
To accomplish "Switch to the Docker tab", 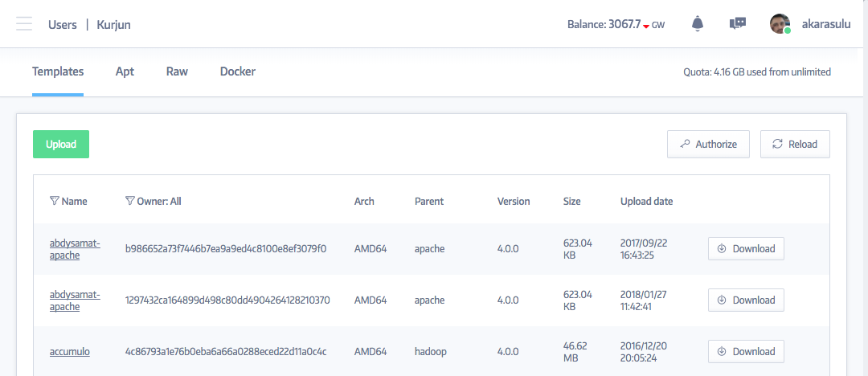I will tap(237, 72).
